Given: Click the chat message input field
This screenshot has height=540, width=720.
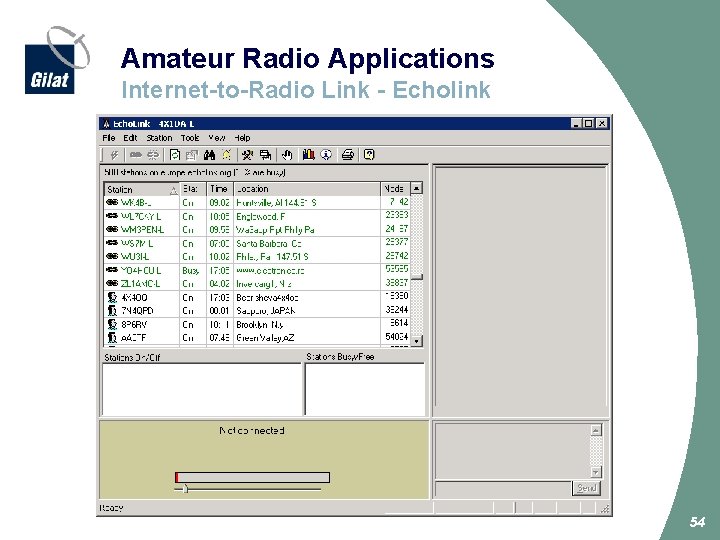Looking at the screenshot, I should pyautogui.click(x=503, y=489).
